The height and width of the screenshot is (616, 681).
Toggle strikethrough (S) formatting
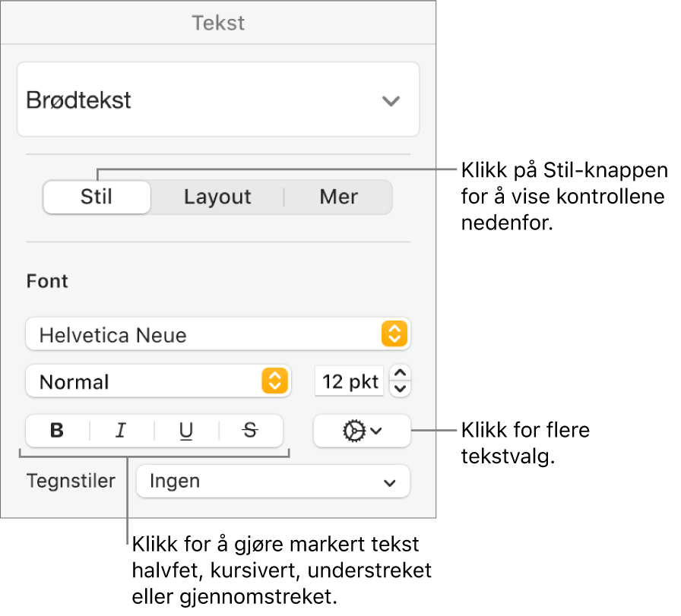251,431
